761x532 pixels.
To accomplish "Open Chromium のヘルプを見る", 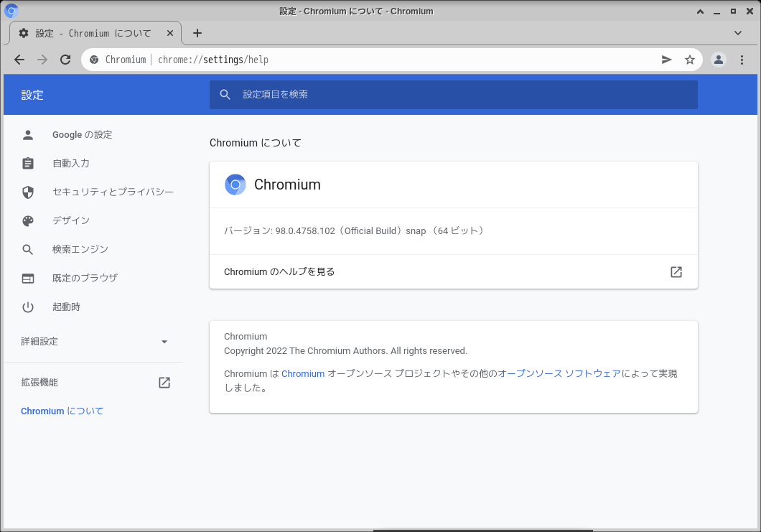I will [453, 272].
